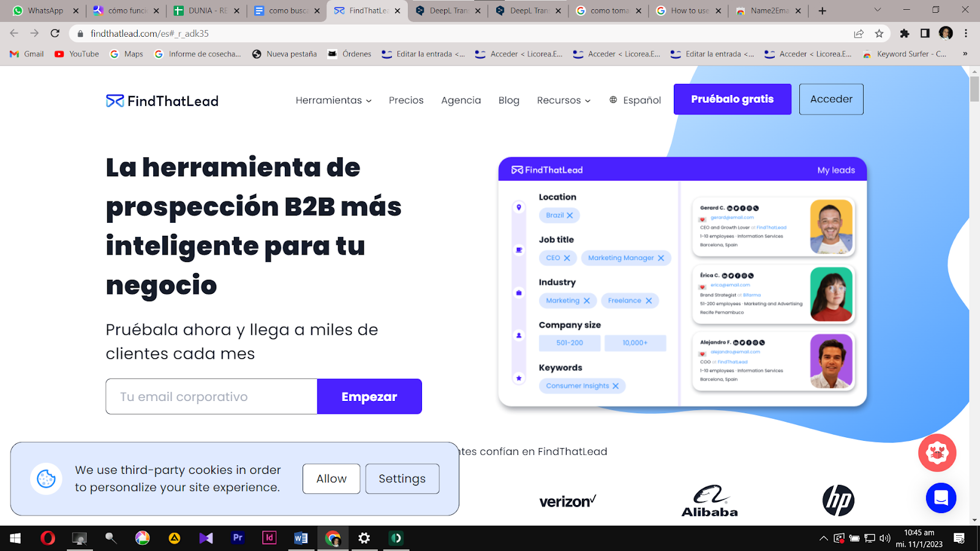980x551 pixels.
Task: Open Blog in the navigation
Action: tap(509, 100)
